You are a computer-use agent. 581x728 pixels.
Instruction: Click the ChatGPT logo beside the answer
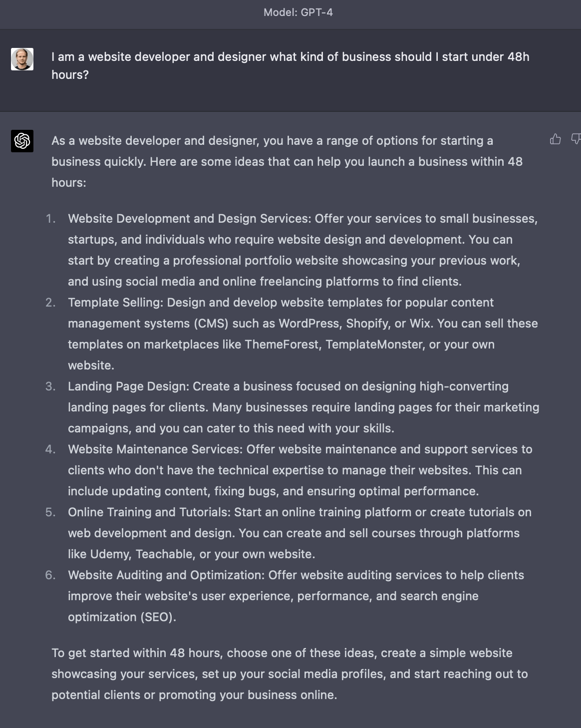point(22,141)
